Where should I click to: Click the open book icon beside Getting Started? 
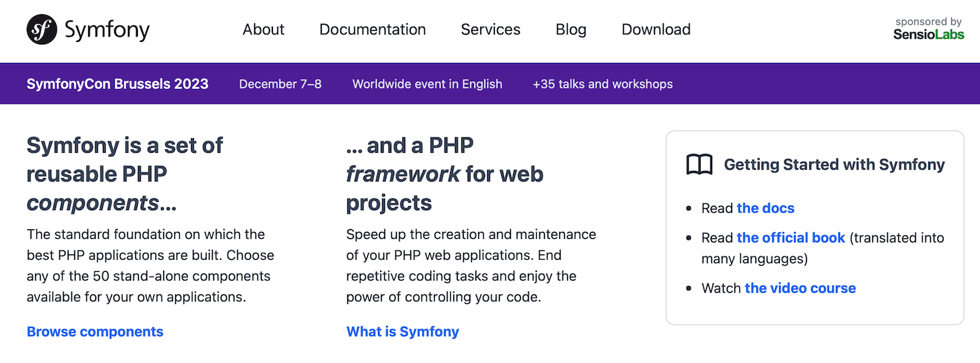(699, 165)
